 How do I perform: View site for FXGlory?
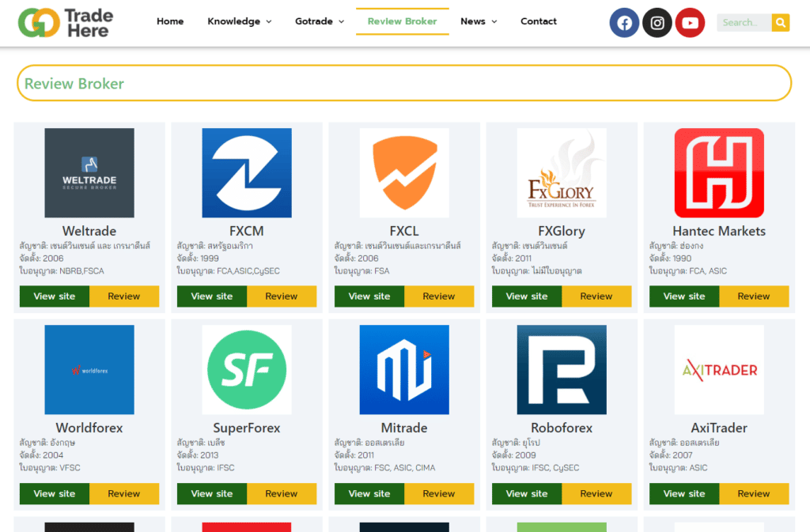pyautogui.click(x=527, y=296)
